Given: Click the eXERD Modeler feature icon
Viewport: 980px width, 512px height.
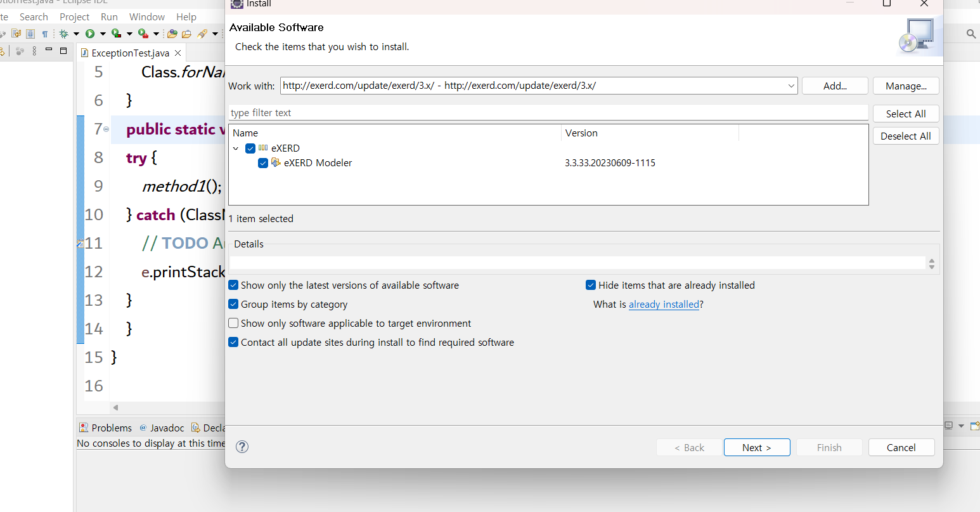Looking at the screenshot, I should coord(276,162).
